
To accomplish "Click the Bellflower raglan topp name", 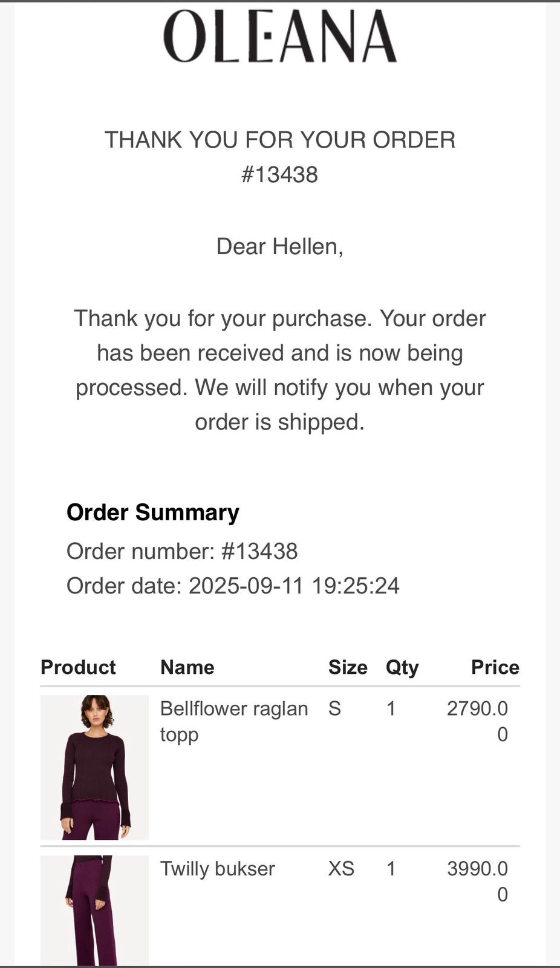I will (x=234, y=721).
